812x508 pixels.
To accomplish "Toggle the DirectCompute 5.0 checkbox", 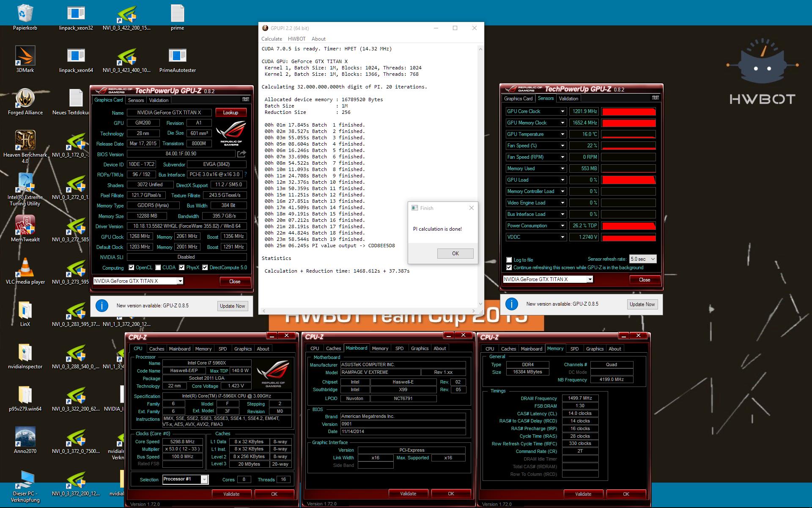I will click(x=205, y=268).
